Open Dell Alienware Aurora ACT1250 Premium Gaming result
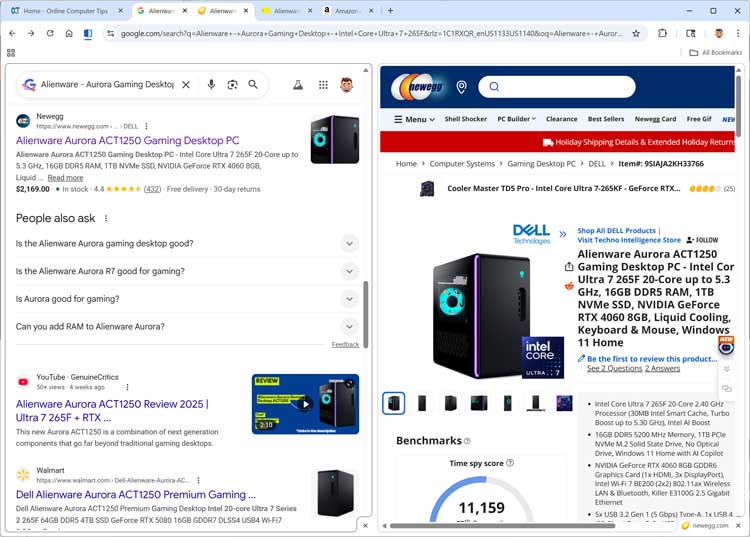The image size is (750, 537). coord(136,494)
